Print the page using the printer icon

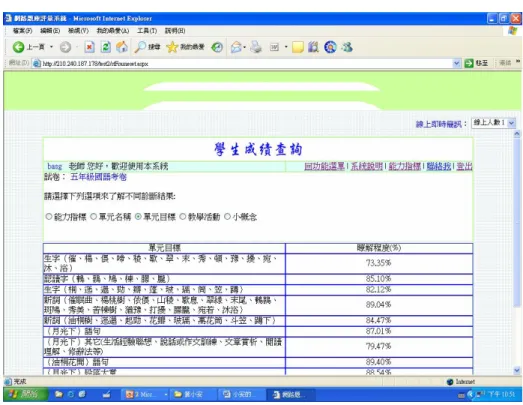tap(256, 47)
